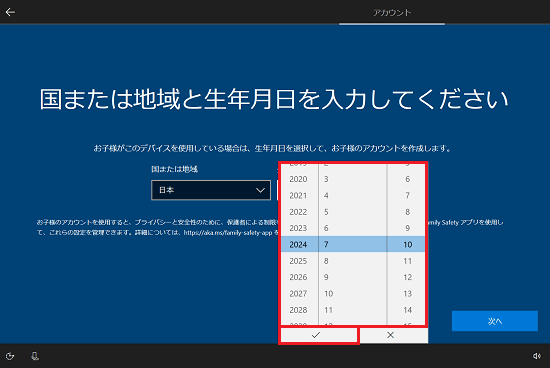The width and height of the screenshot is (550, 368).
Task: Go back with the arrow icon
Action: click(10, 12)
